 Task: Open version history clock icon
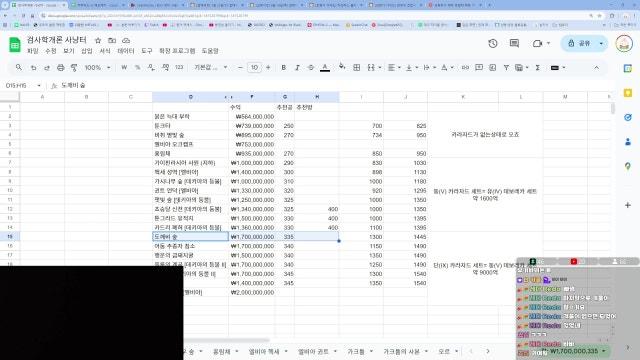(493, 43)
